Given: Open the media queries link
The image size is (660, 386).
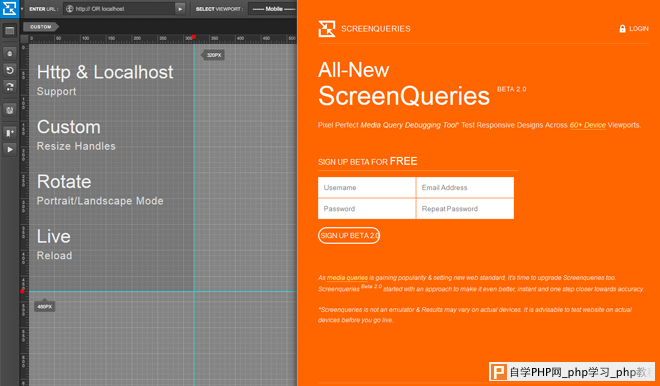Looking at the screenshot, I should click(347, 278).
